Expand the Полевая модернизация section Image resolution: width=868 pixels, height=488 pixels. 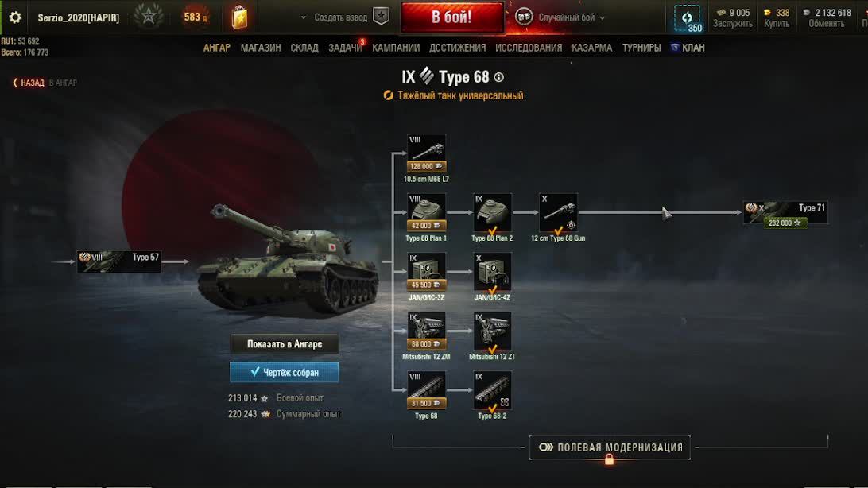(610, 447)
